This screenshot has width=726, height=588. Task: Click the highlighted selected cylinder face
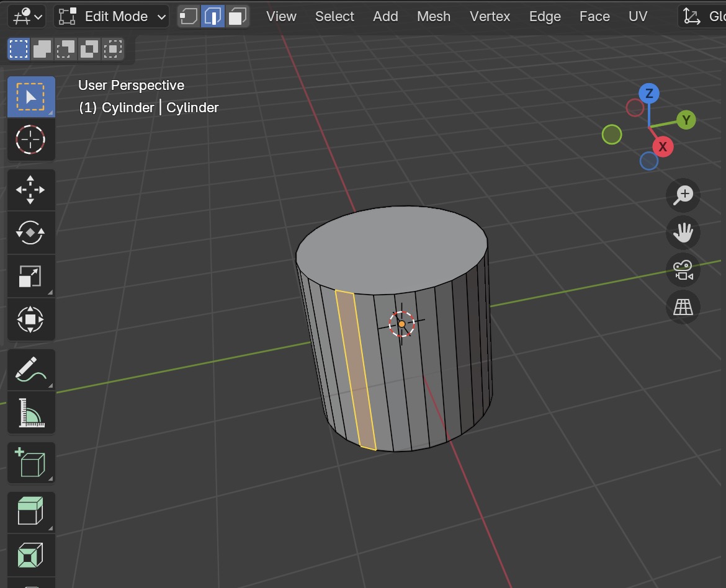coord(356,370)
